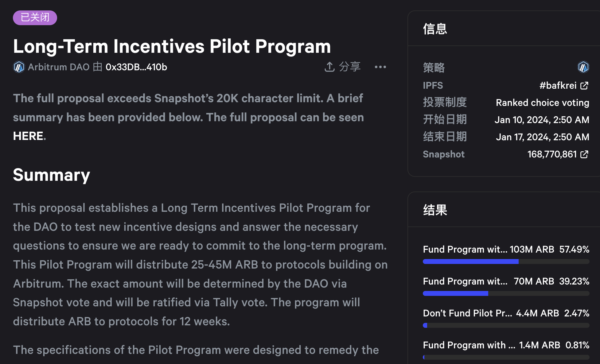Open the Arbitrum DAO space link
Image resolution: width=600 pixels, height=364 pixels.
59,67
